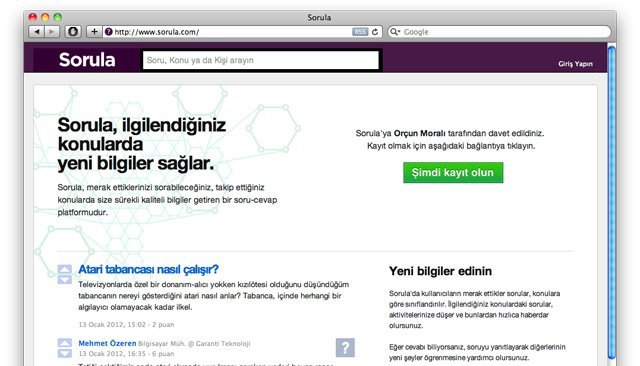Click the question-mark avatar placeholder

pos(345,348)
